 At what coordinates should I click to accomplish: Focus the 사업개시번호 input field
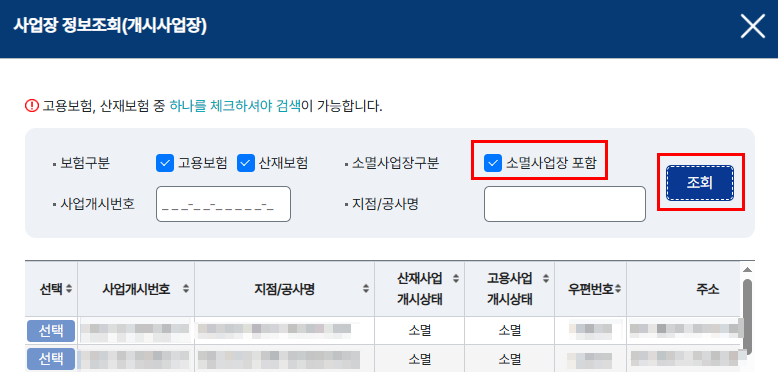[223, 204]
